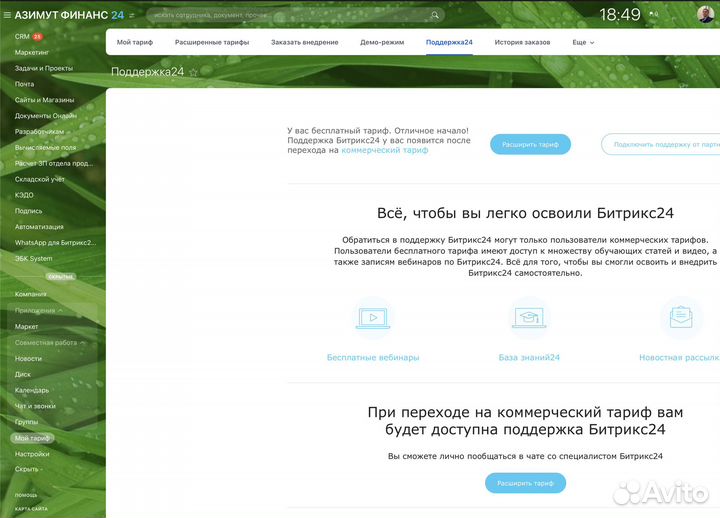Image resolution: width=720 pixels, height=518 pixels.
Task: Open Вычисляемые поля item
Action: (45, 147)
